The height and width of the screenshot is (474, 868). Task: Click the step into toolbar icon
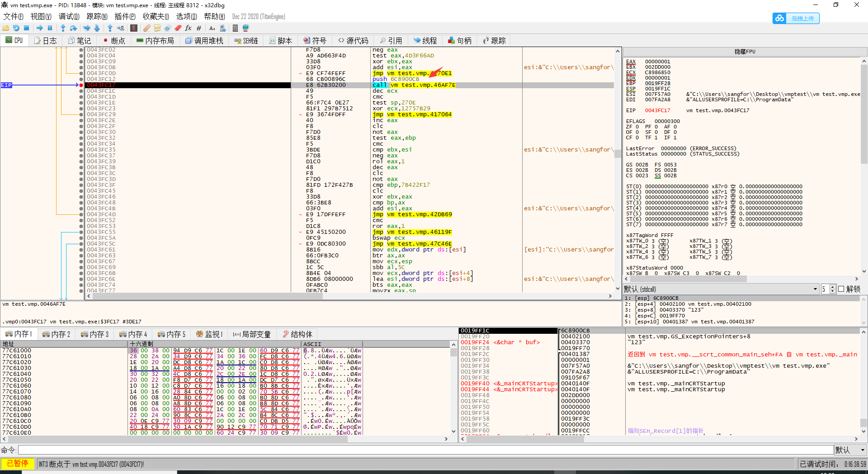coord(63,28)
